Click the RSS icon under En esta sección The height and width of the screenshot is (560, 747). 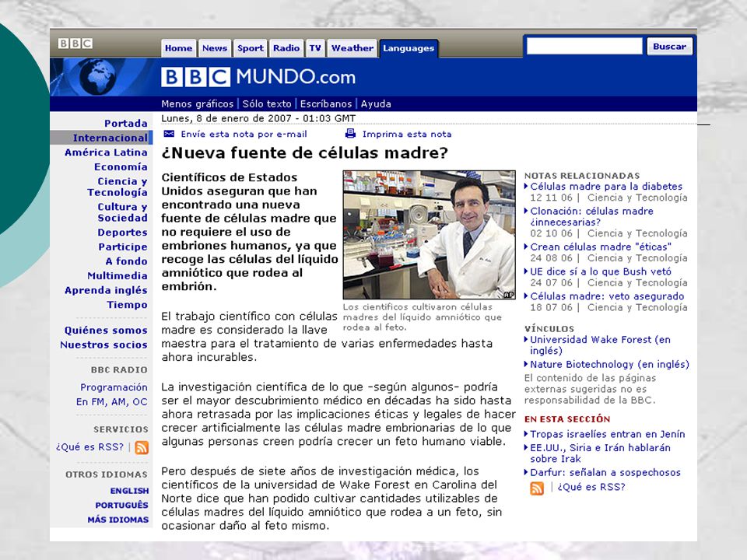[x=536, y=488]
